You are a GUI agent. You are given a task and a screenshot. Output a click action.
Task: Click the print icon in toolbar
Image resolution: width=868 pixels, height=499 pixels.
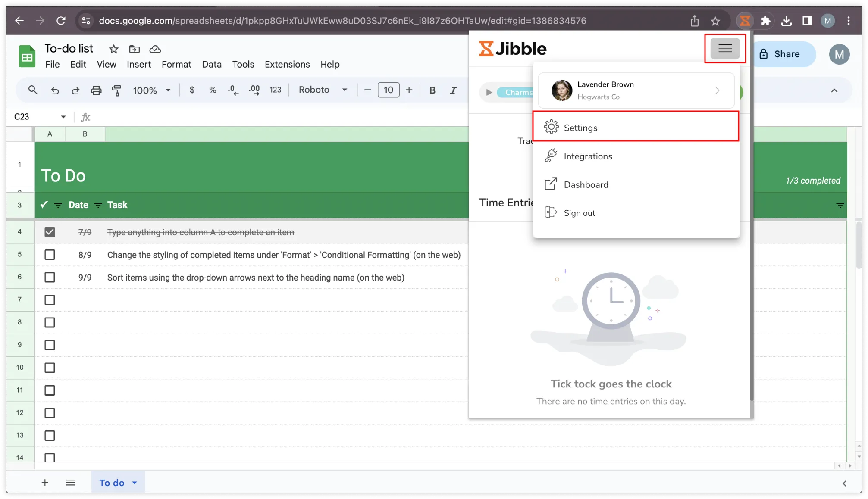pos(96,90)
